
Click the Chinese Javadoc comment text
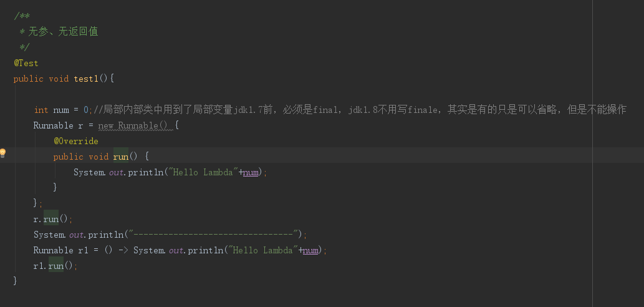[63, 32]
